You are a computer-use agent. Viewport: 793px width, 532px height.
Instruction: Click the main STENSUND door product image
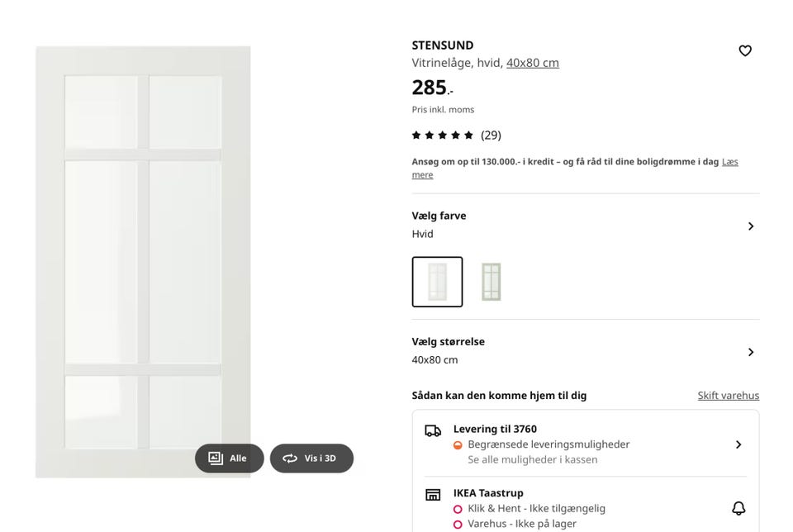click(x=143, y=248)
